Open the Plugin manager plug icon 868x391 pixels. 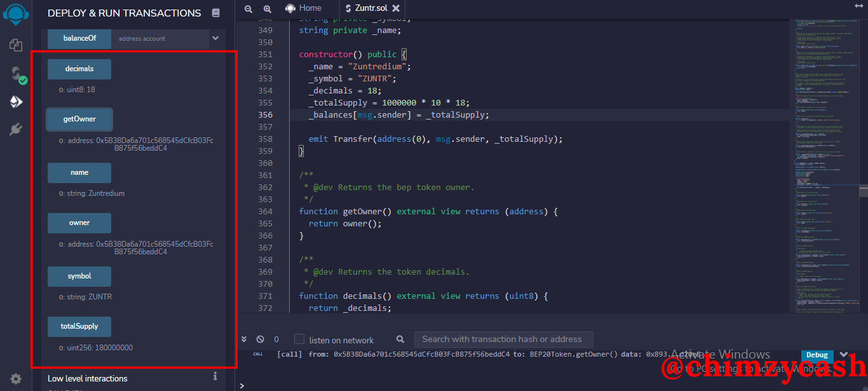point(16,130)
